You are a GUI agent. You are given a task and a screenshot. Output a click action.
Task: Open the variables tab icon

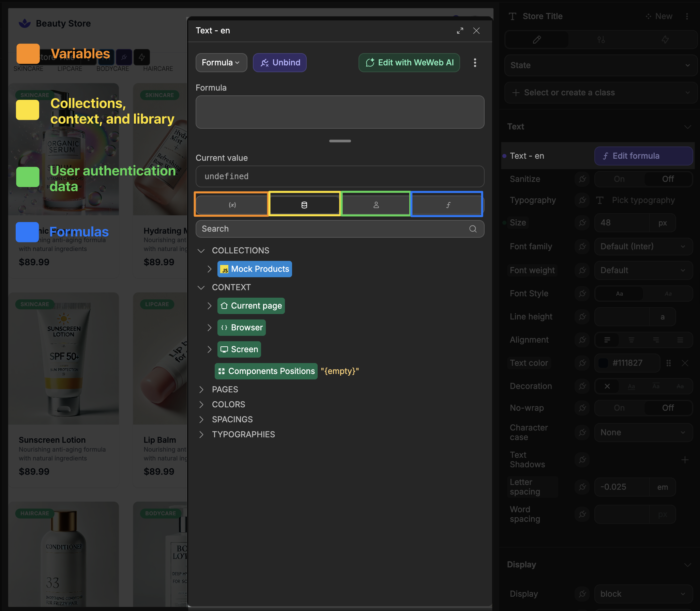click(232, 205)
